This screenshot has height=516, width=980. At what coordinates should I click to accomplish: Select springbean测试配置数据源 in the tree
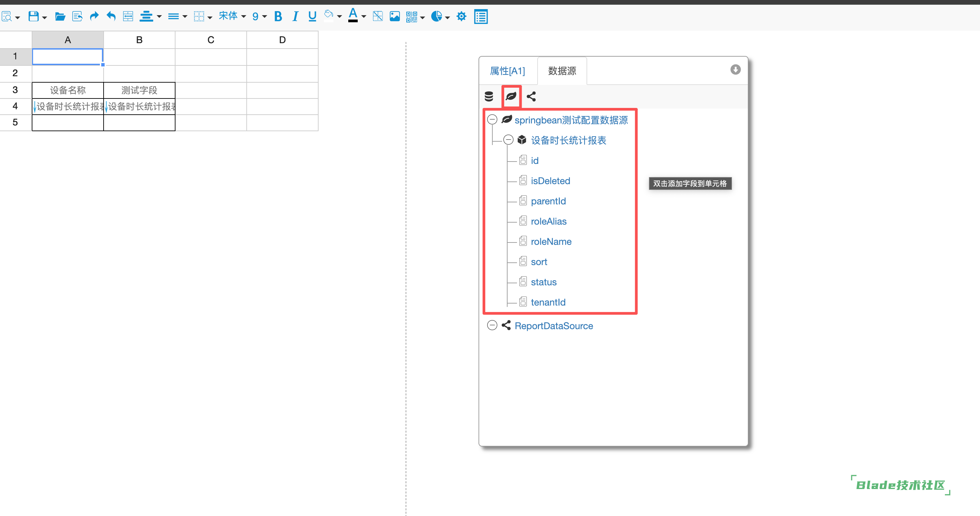click(571, 120)
